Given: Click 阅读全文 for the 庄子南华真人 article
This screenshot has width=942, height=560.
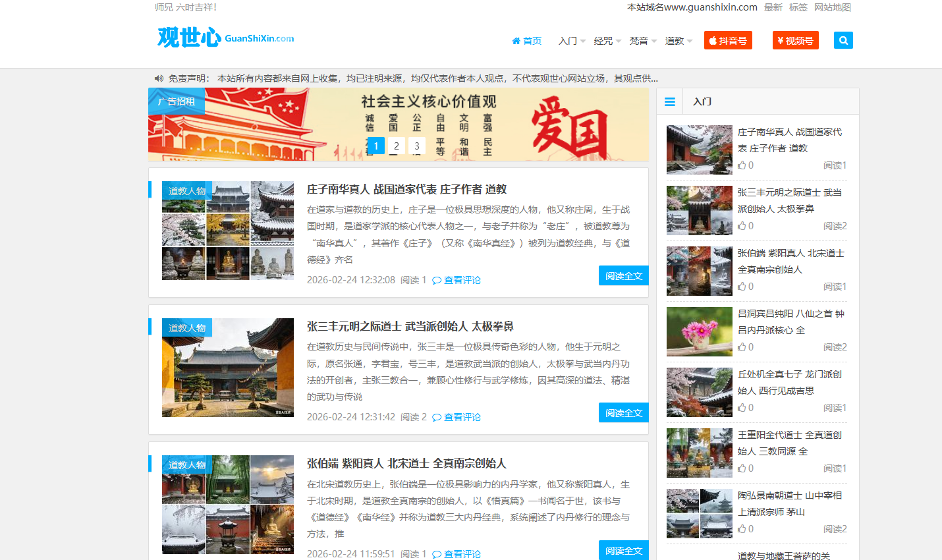Looking at the screenshot, I should coord(623,275).
